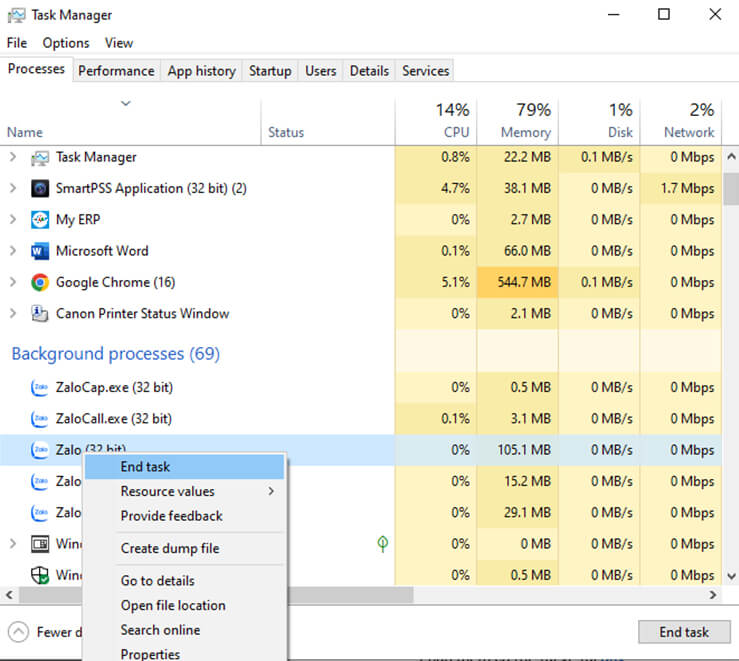Open the Resource values submenu arrow

point(271,491)
